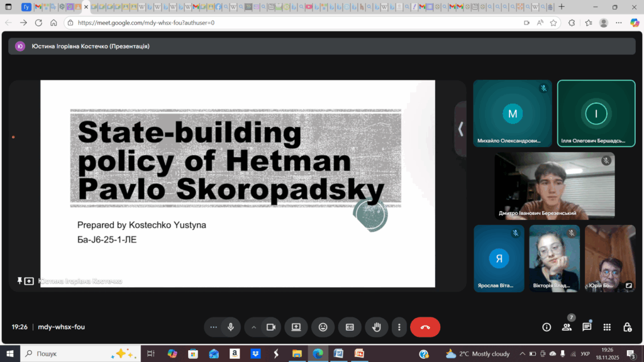Turn the camera on or off
Viewport: 644px width, 362px height.
(x=271, y=327)
